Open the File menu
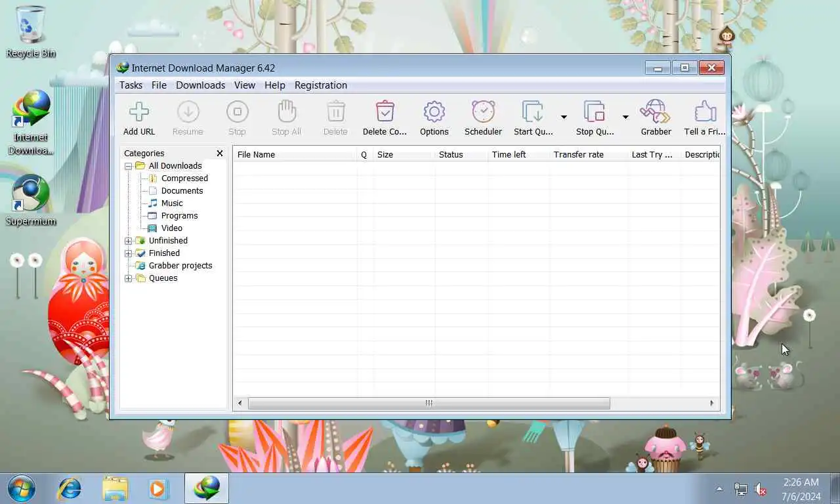Screen dimensions: 840x504 coord(159,85)
